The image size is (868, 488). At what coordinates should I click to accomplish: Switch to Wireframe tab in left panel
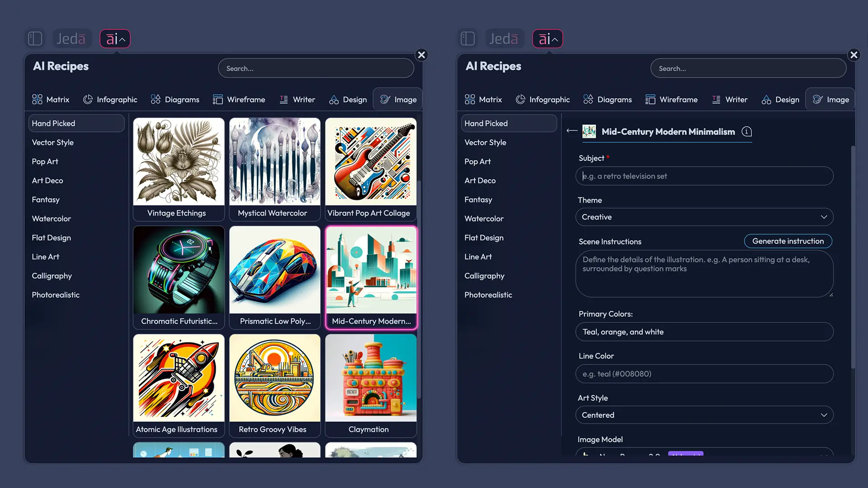239,99
